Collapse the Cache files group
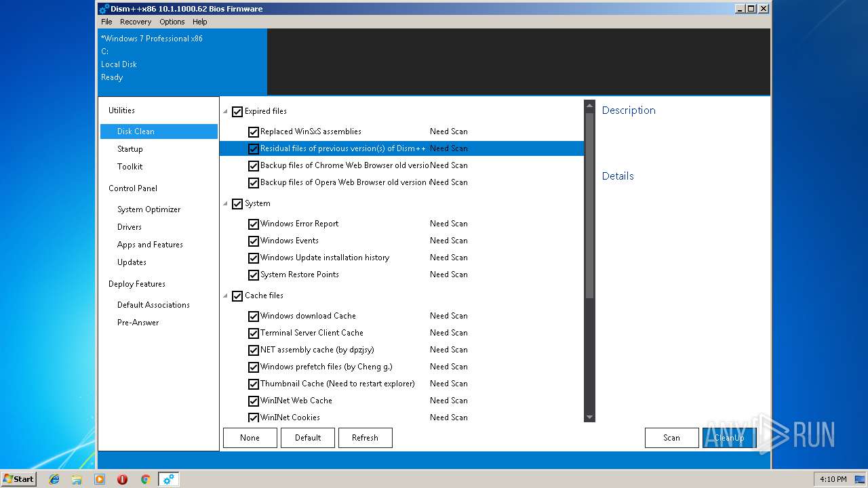868x488 pixels. (x=225, y=296)
